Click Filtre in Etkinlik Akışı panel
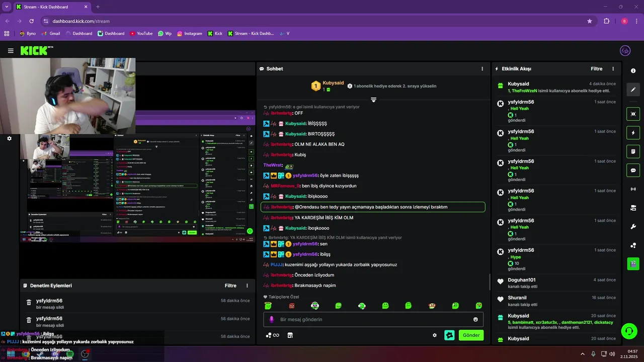The height and width of the screenshot is (362, 644). [x=596, y=69]
